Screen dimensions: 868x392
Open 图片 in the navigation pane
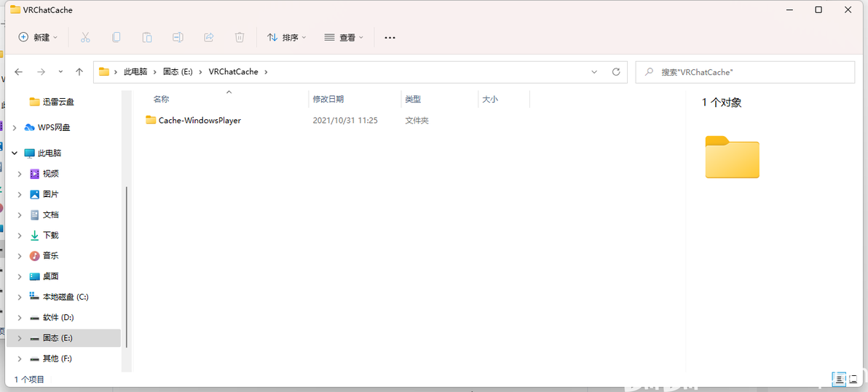(x=44, y=194)
